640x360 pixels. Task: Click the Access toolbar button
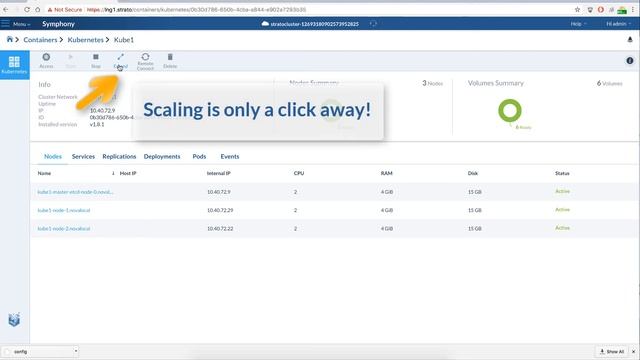[x=46, y=60]
